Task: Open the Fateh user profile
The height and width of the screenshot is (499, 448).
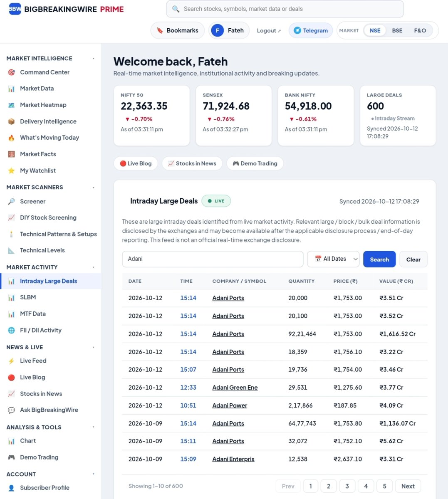Action: pyautogui.click(x=229, y=30)
